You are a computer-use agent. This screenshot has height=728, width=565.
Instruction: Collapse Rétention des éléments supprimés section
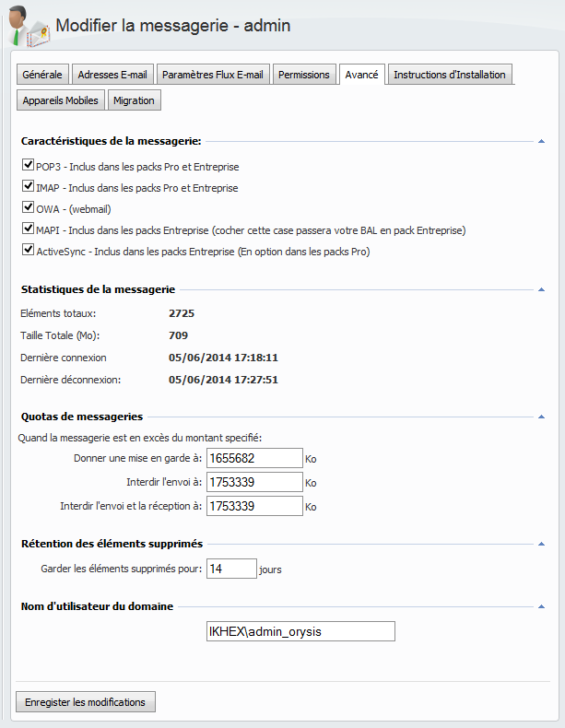point(542,544)
